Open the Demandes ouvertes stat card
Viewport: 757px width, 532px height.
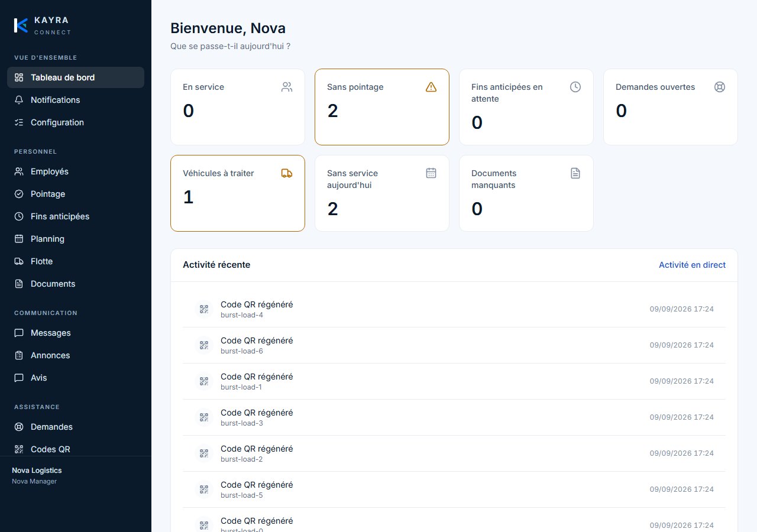671,107
